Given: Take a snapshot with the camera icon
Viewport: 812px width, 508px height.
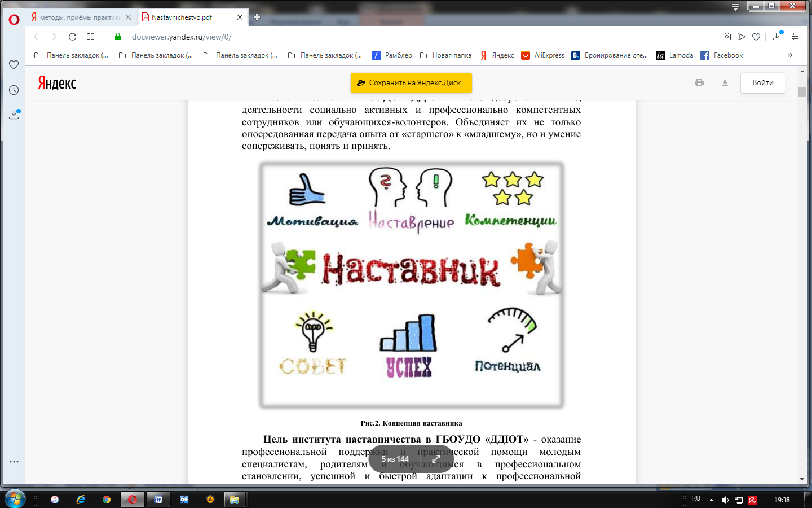Looking at the screenshot, I should 727,37.
